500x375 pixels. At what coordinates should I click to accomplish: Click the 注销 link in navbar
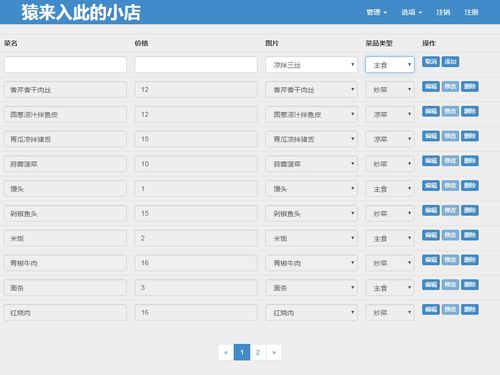[x=443, y=12]
